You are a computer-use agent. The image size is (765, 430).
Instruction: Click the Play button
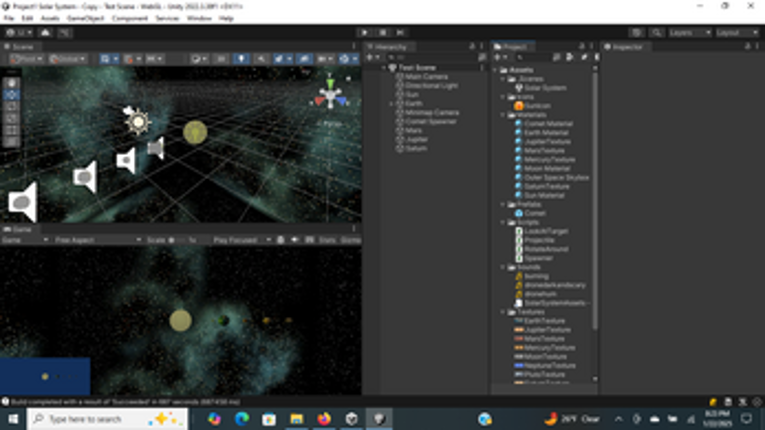[x=364, y=33]
